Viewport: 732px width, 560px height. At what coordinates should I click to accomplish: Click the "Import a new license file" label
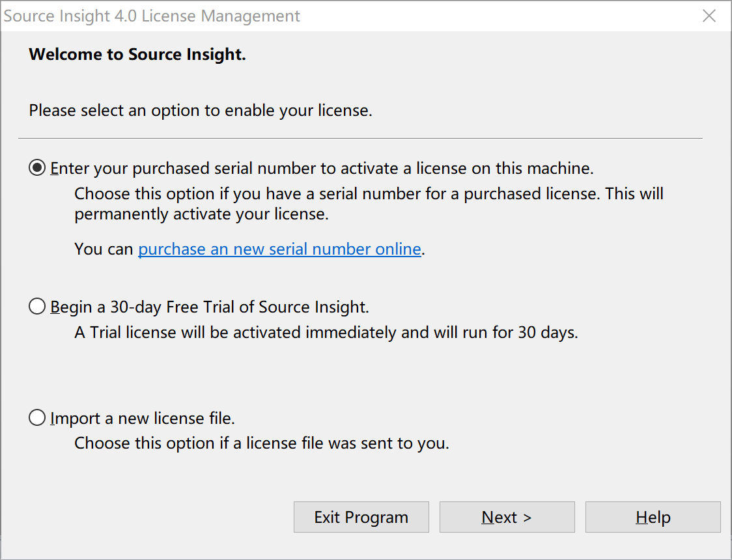pos(142,418)
